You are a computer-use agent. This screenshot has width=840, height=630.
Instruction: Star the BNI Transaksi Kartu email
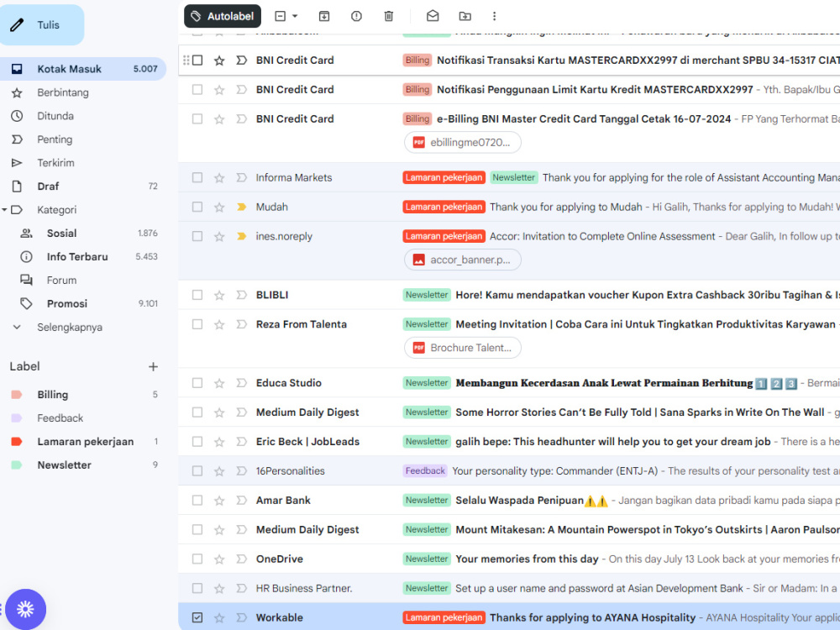[219, 60]
